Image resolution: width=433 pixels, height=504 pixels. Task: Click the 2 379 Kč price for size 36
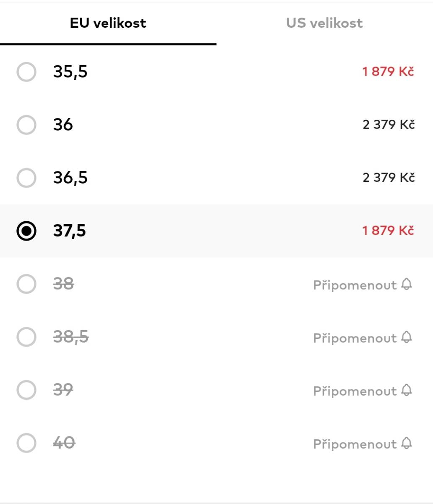(x=389, y=124)
